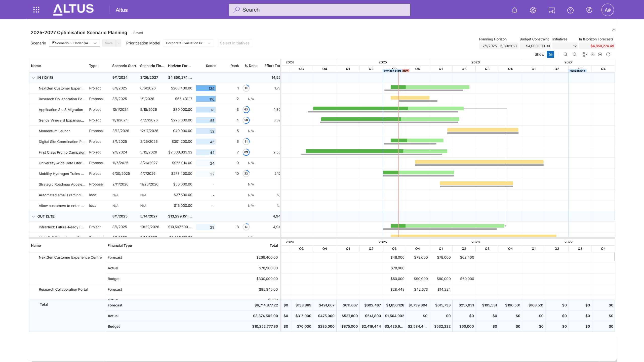Select the NextGen Customer Experience score bar 139
Image resolution: width=644 pixels, height=362 pixels.
point(206,88)
